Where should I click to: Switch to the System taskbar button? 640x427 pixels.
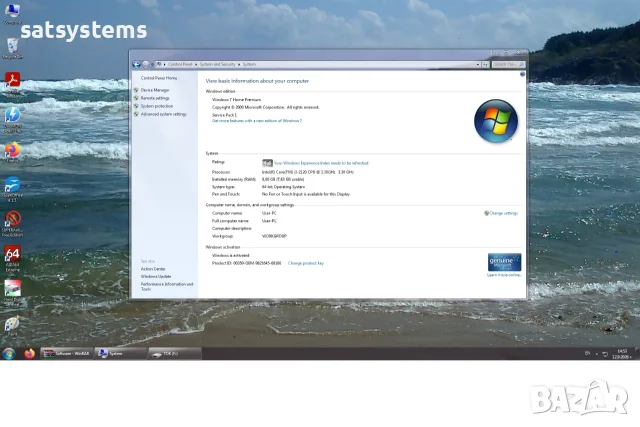120,354
